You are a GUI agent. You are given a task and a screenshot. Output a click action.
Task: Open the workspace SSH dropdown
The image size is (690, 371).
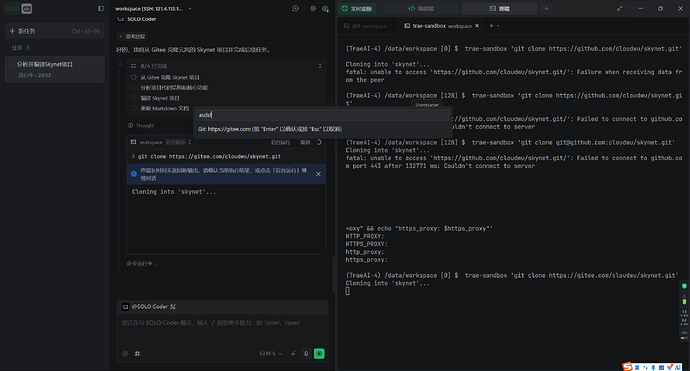pyautogui.click(x=153, y=8)
